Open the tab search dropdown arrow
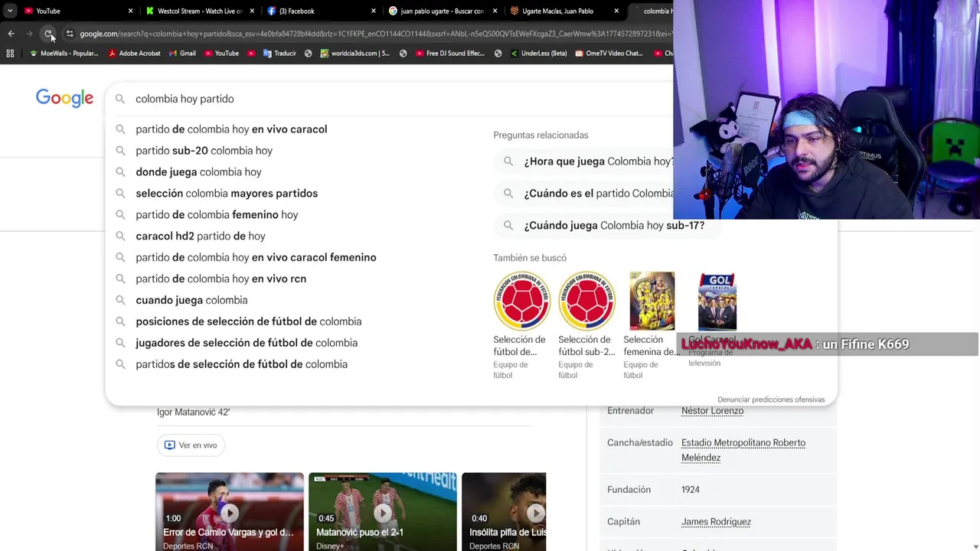The width and height of the screenshot is (980, 551). (9, 11)
